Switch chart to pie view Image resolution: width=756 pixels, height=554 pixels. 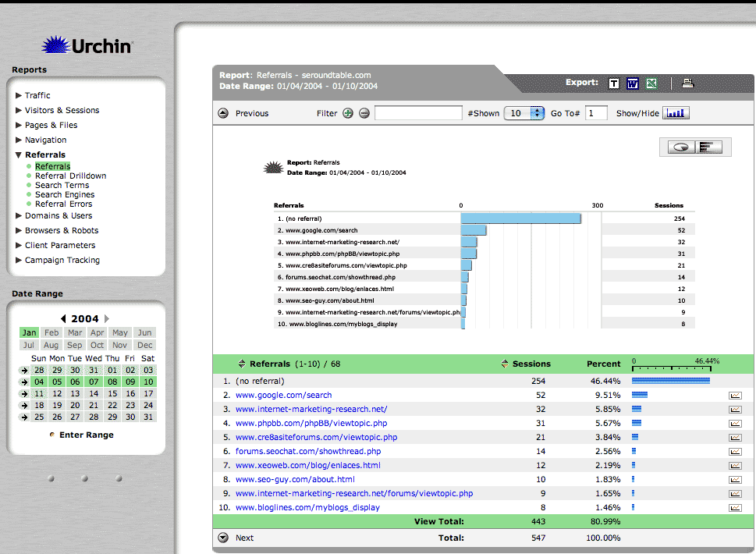(x=681, y=147)
